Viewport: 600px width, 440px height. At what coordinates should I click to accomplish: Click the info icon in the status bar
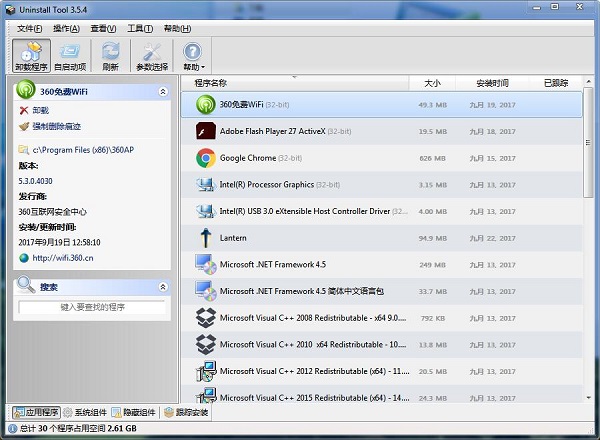(x=12, y=429)
